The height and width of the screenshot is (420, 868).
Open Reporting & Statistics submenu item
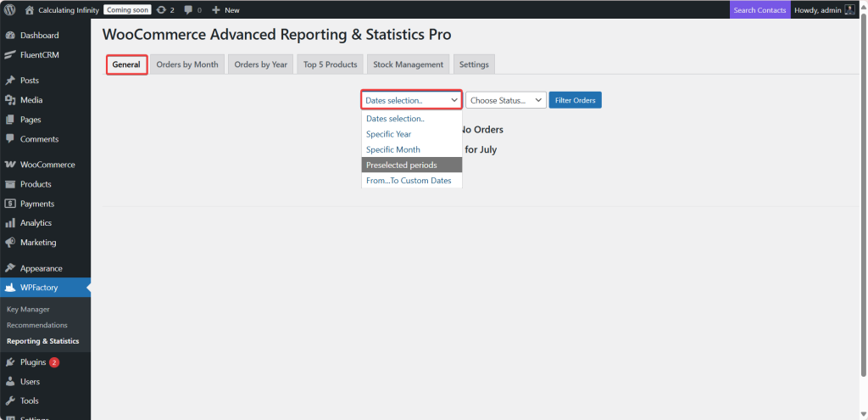coord(42,341)
